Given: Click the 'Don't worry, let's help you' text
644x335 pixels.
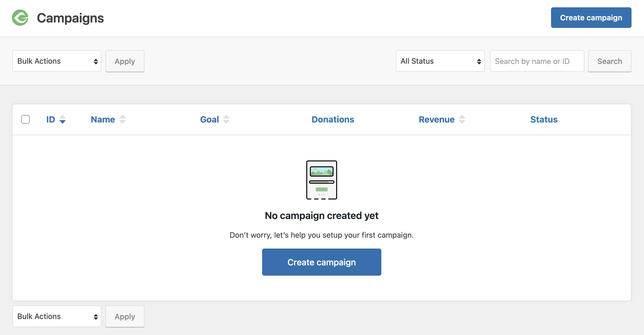Looking at the screenshot, I should pos(322,235).
